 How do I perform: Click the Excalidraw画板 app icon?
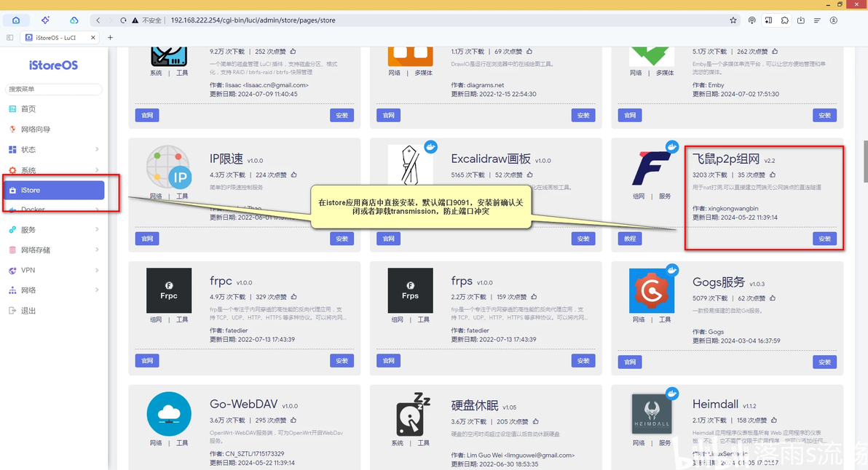pos(410,164)
